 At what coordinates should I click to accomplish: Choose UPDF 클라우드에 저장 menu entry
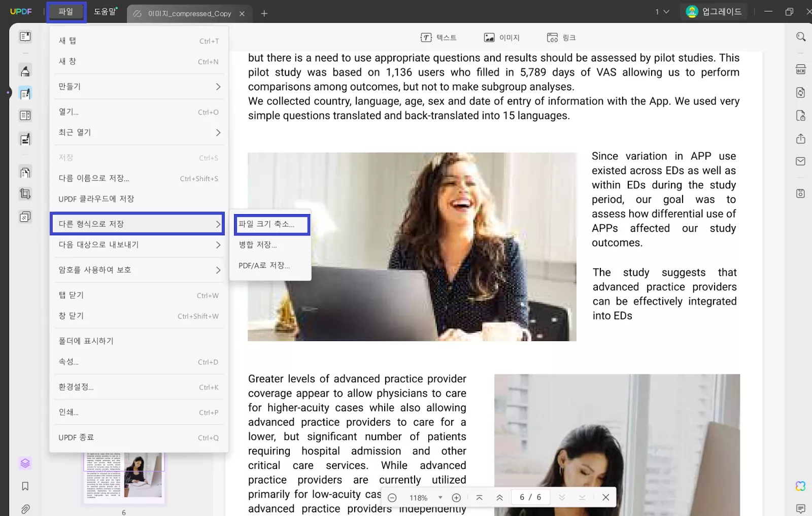(x=139, y=199)
